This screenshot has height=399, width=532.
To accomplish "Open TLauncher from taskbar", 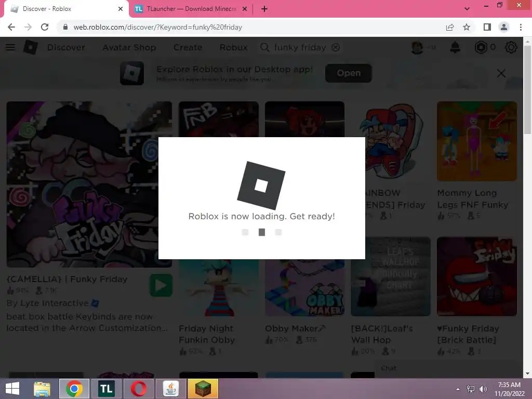I will [x=106, y=389].
